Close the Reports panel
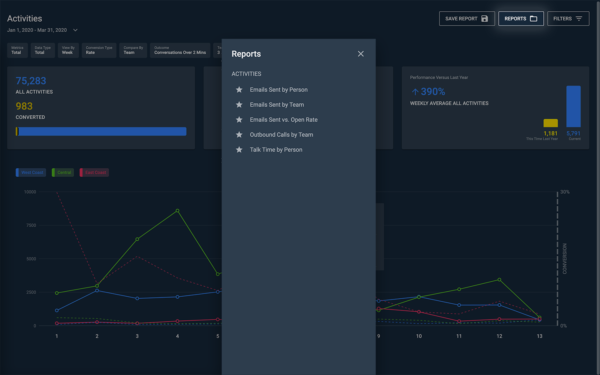 pos(360,54)
